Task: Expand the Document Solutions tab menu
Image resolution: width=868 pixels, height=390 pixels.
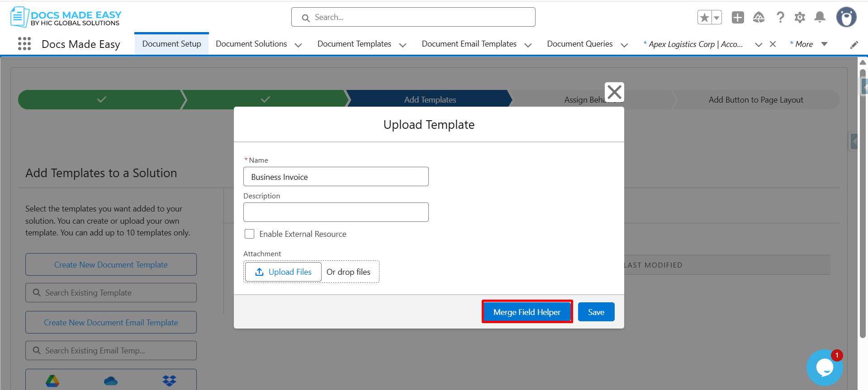Action: point(298,45)
